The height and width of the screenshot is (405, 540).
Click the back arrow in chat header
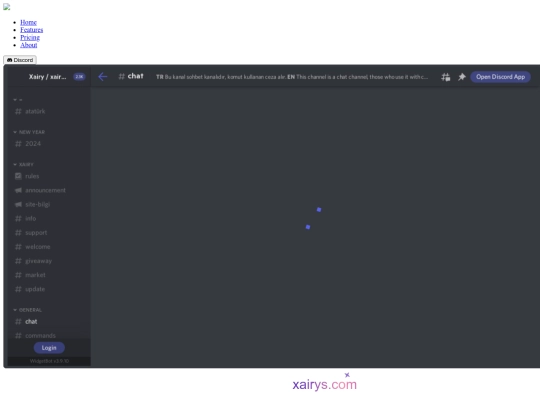103,76
